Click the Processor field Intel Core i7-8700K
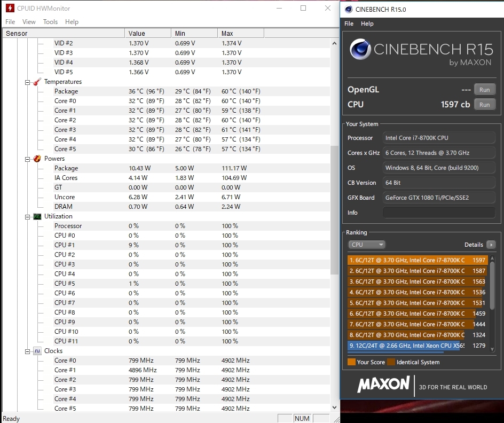Screen dimensions: 504x423 coord(439,138)
